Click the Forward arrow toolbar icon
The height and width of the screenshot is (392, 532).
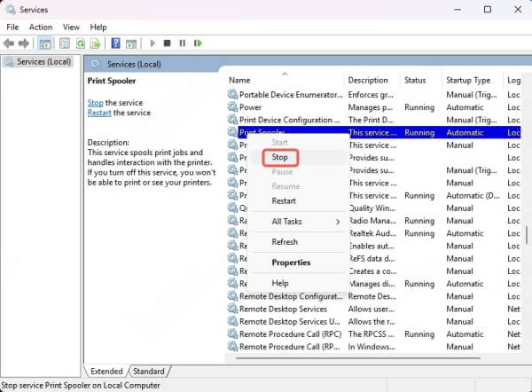point(24,43)
